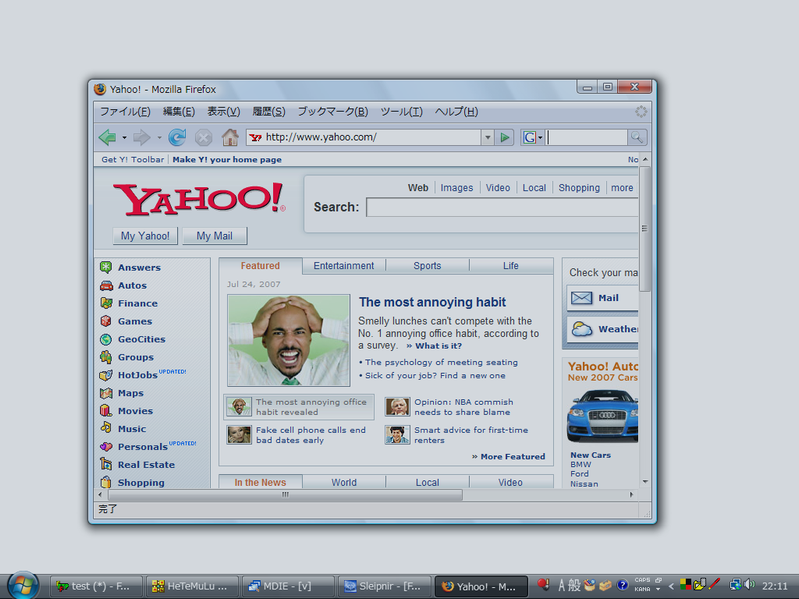
Task: Click the Yahoo favicon in address bar
Action: (255, 137)
